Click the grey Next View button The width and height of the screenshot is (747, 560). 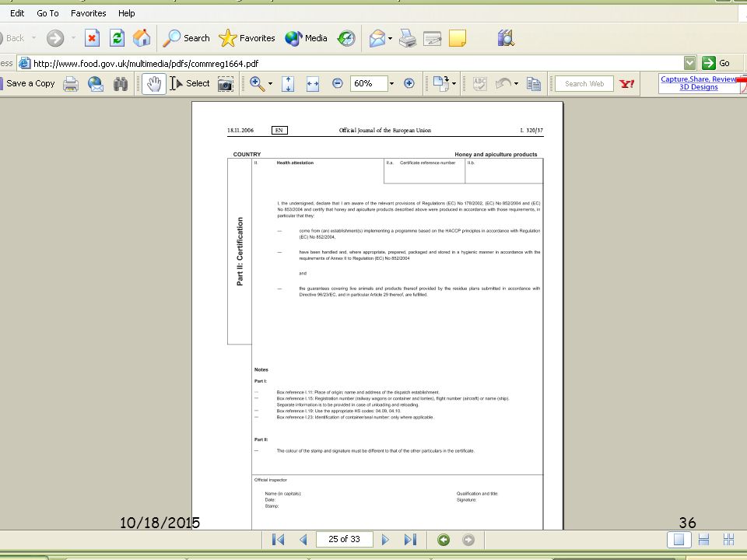tap(468, 540)
